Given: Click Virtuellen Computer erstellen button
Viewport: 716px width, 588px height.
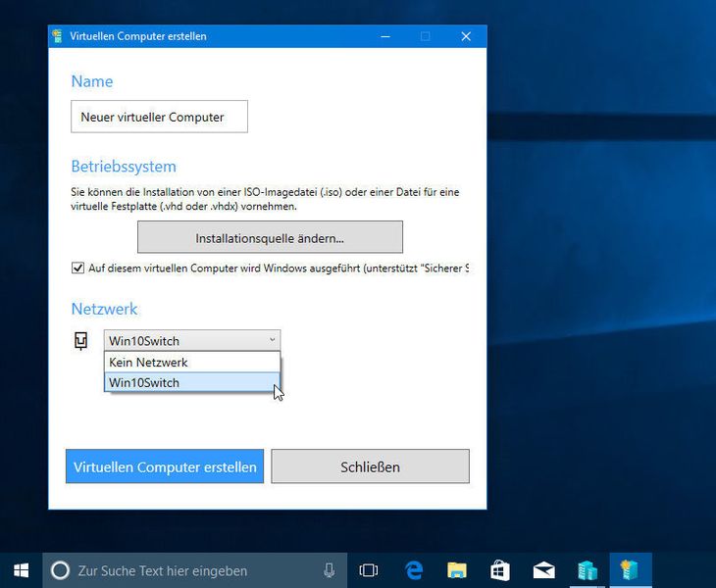Looking at the screenshot, I should [165, 466].
